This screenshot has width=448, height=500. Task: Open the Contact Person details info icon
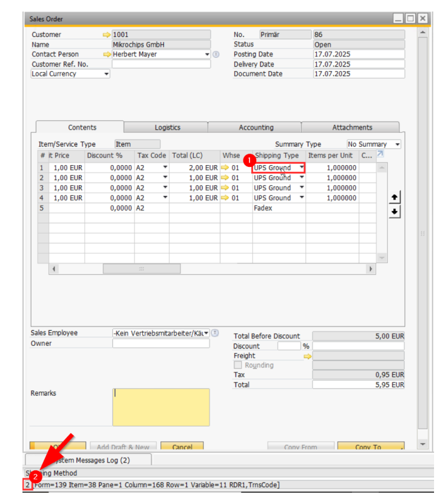(x=216, y=55)
